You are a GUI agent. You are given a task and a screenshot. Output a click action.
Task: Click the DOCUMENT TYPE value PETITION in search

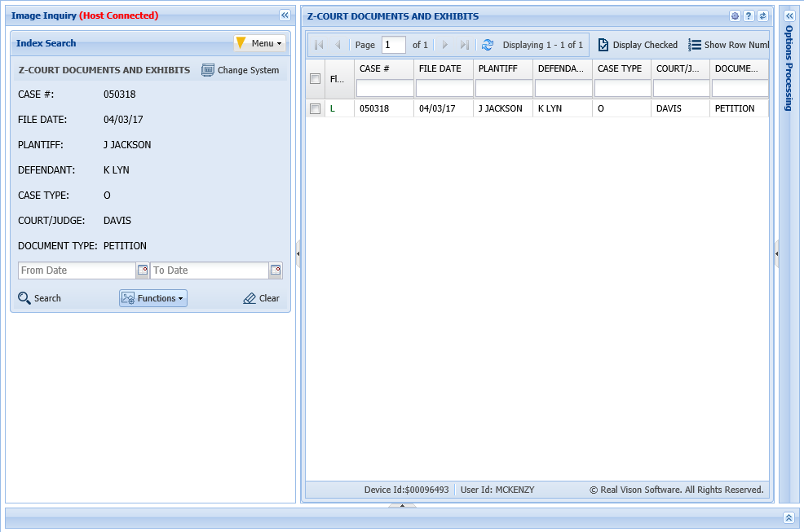click(125, 246)
